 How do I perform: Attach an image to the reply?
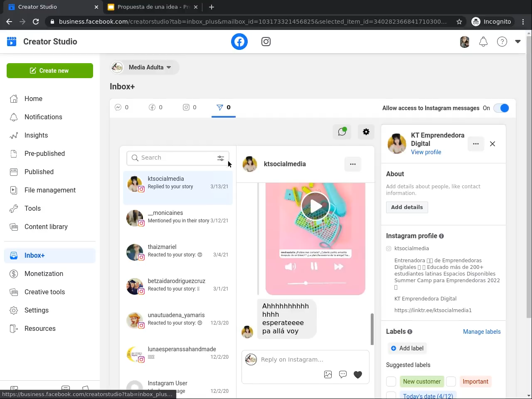click(x=328, y=374)
